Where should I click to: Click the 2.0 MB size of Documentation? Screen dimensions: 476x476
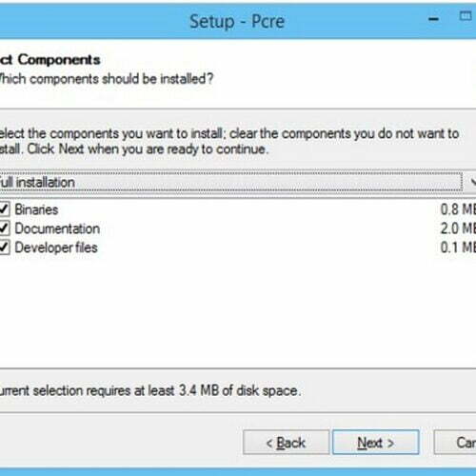[x=458, y=228]
